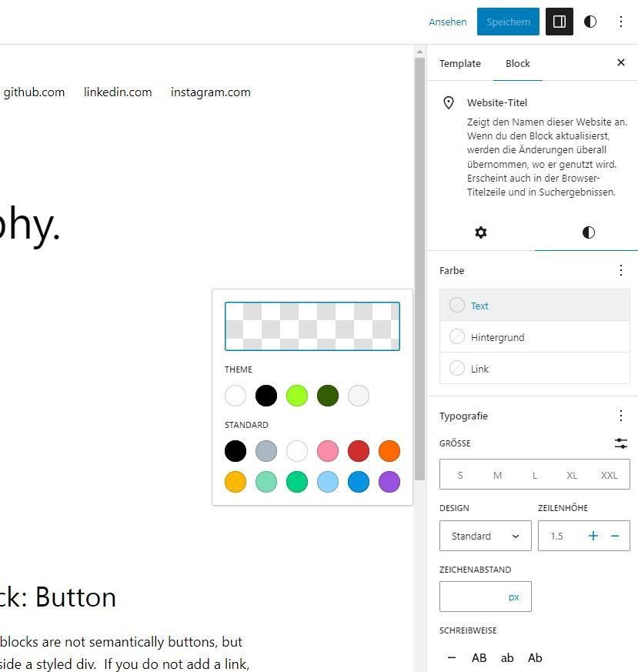Select font size XL

coord(572,475)
